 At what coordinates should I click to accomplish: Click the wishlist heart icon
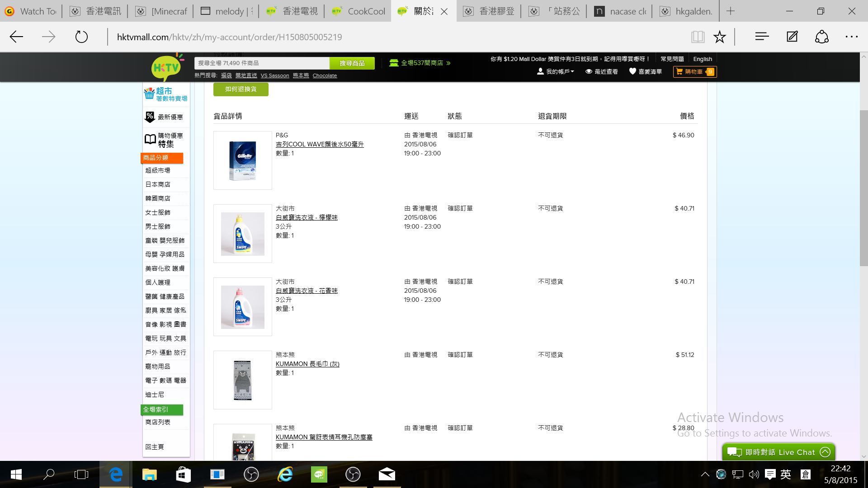pyautogui.click(x=632, y=71)
